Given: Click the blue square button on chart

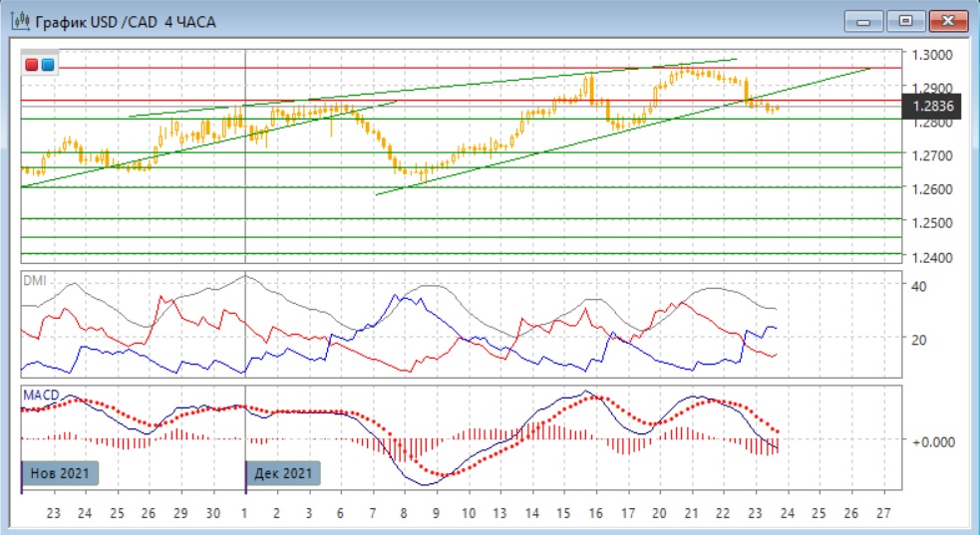Looking at the screenshot, I should pos(47,66).
